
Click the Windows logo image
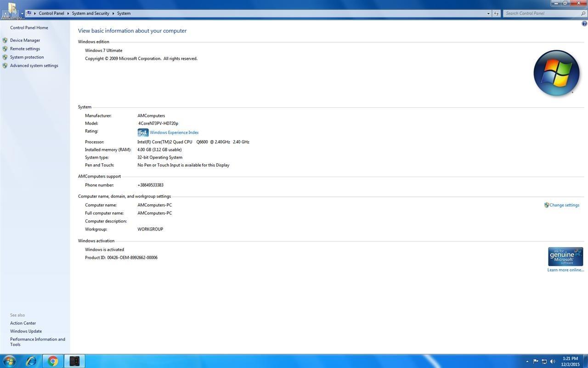pos(556,73)
